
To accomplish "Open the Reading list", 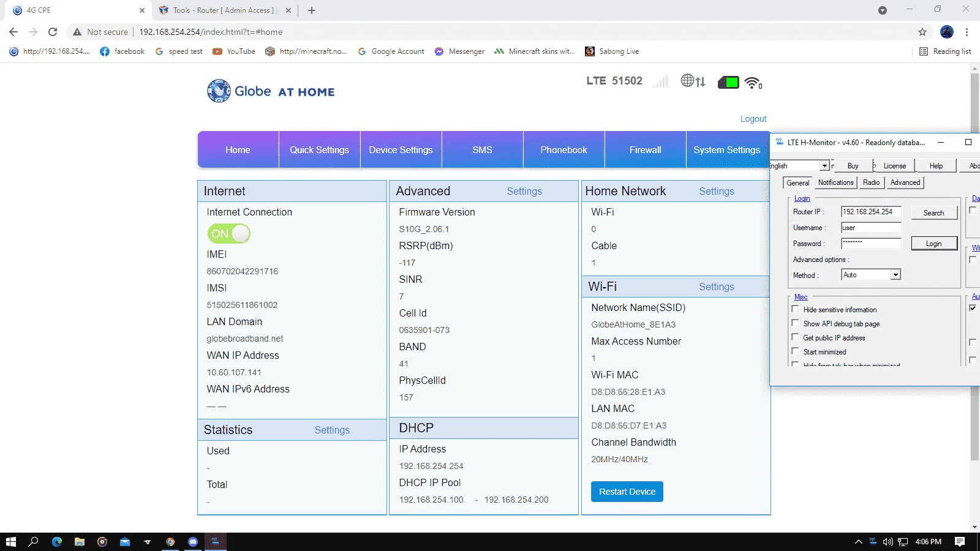I will (945, 51).
